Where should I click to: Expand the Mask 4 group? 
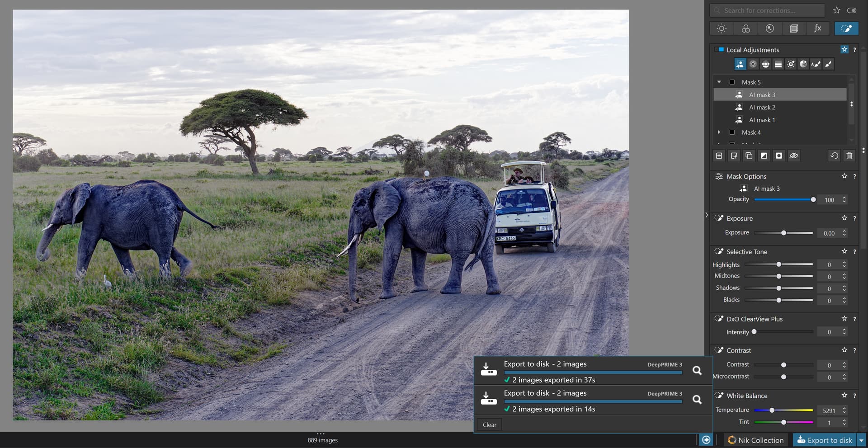click(x=719, y=132)
